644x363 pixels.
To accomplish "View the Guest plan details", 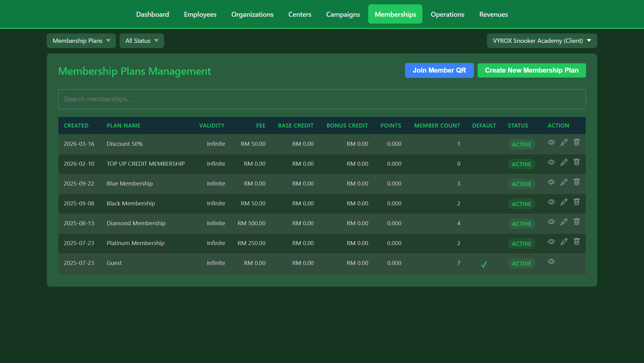I will tap(551, 262).
